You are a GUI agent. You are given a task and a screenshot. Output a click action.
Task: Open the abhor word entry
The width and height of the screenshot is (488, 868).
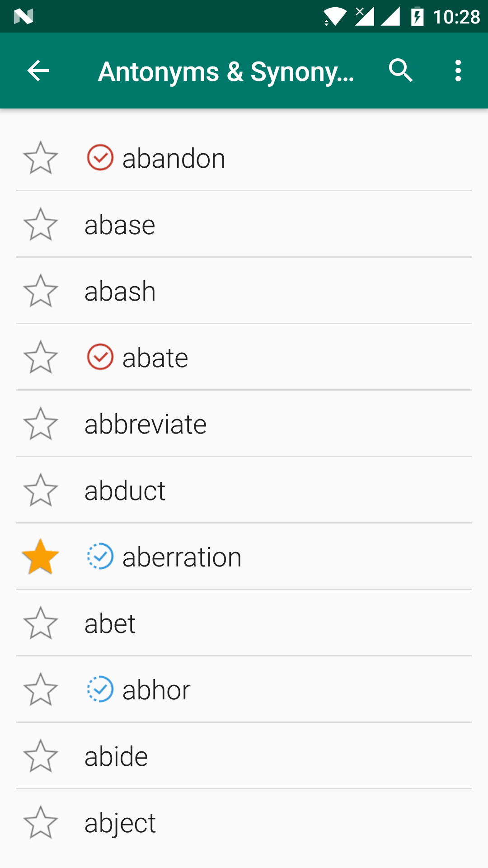[156, 690]
